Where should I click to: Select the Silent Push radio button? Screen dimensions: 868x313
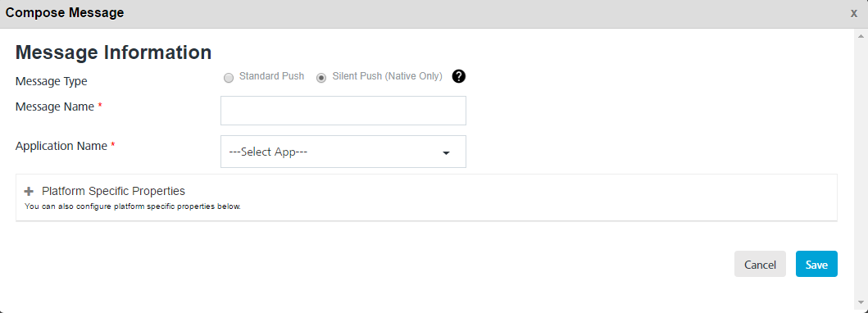tap(321, 78)
